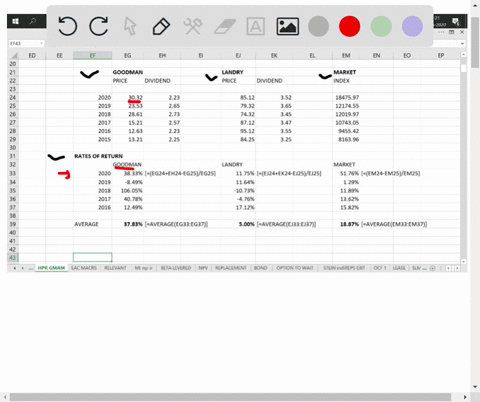Click the Name Box showing EF43
480x402 pixels.
coord(24,43)
